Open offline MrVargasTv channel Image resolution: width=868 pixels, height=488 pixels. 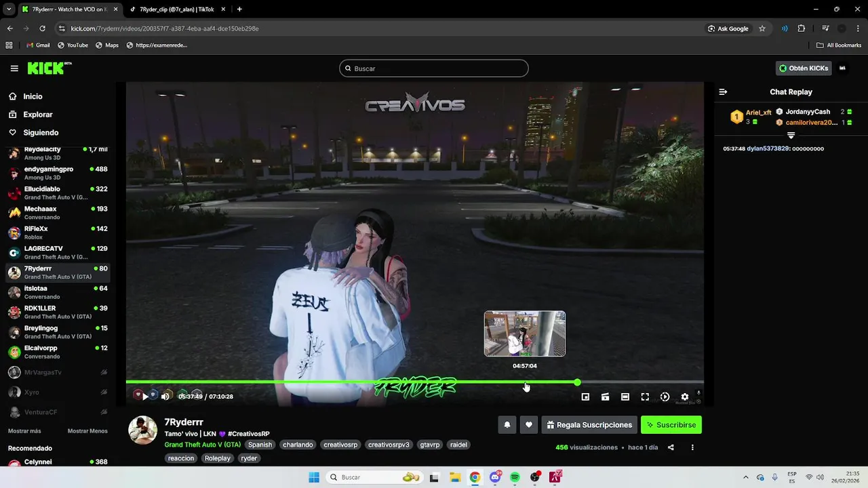coord(58,372)
